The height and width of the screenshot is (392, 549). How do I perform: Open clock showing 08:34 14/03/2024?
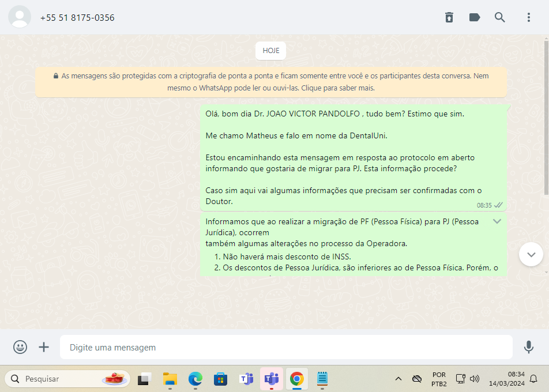507,379
